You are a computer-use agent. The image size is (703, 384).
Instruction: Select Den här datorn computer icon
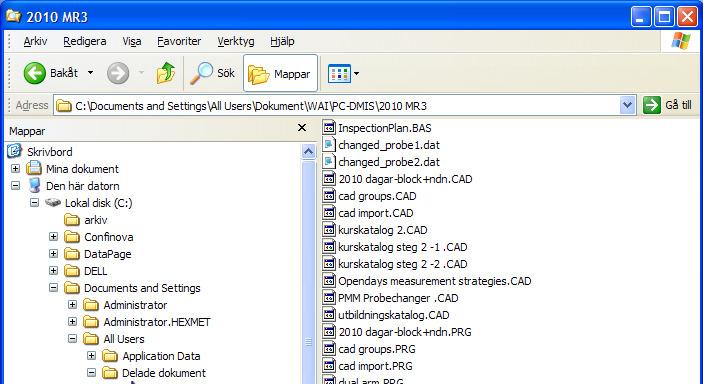point(34,185)
